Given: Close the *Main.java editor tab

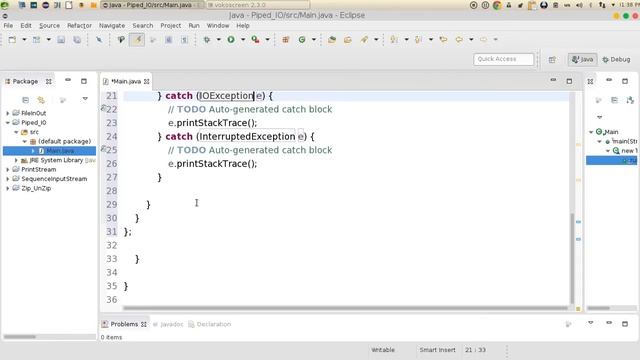Looking at the screenshot, I should pos(147,82).
